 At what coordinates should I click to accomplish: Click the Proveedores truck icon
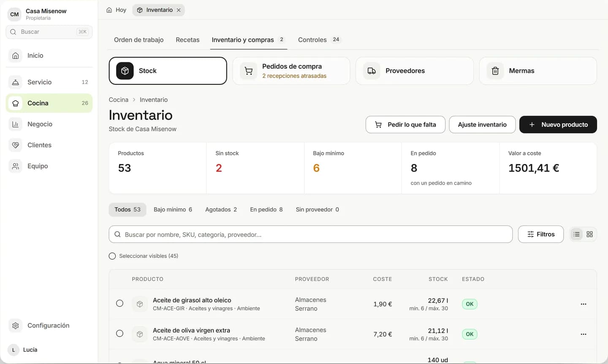click(x=372, y=71)
